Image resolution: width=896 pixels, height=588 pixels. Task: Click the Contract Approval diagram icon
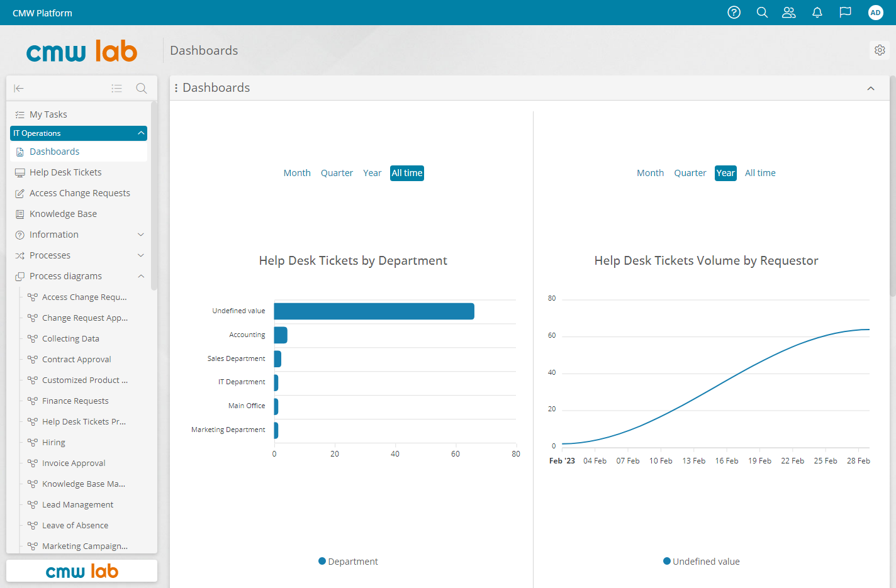33,359
